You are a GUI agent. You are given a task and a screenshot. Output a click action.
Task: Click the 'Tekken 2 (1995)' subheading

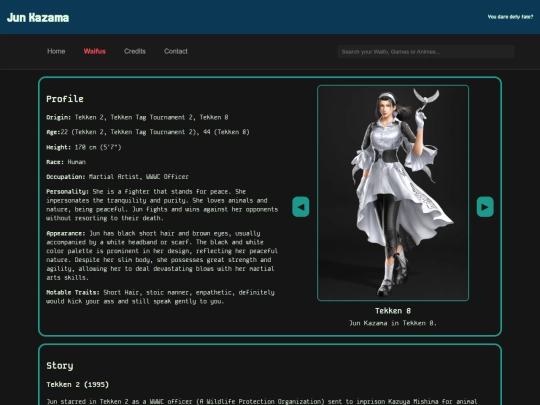pos(77,384)
